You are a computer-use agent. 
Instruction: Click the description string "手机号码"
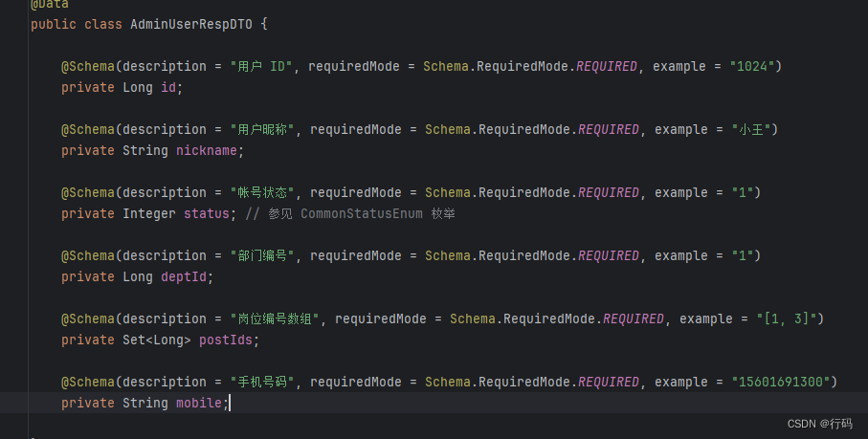pos(262,382)
